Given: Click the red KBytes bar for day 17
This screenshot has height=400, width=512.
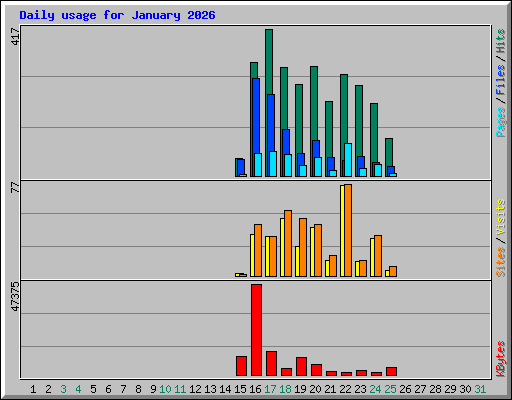Looking at the screenshot, I should (271, 363).
